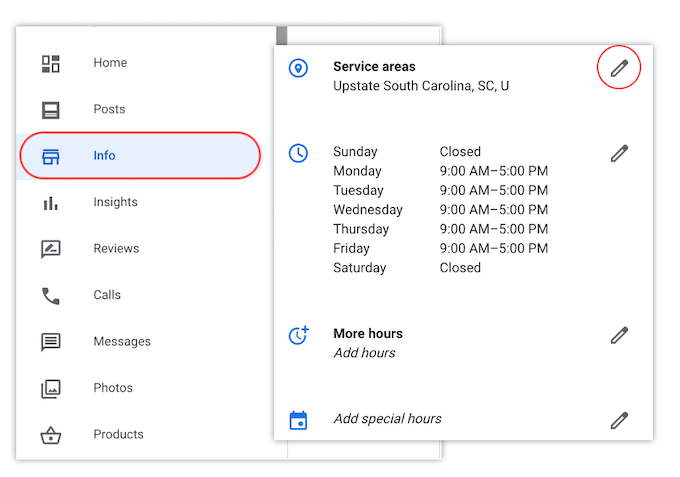The image size is (680, 477).
Task: Click the Service areas location pin icon
Action: [298, 68]
